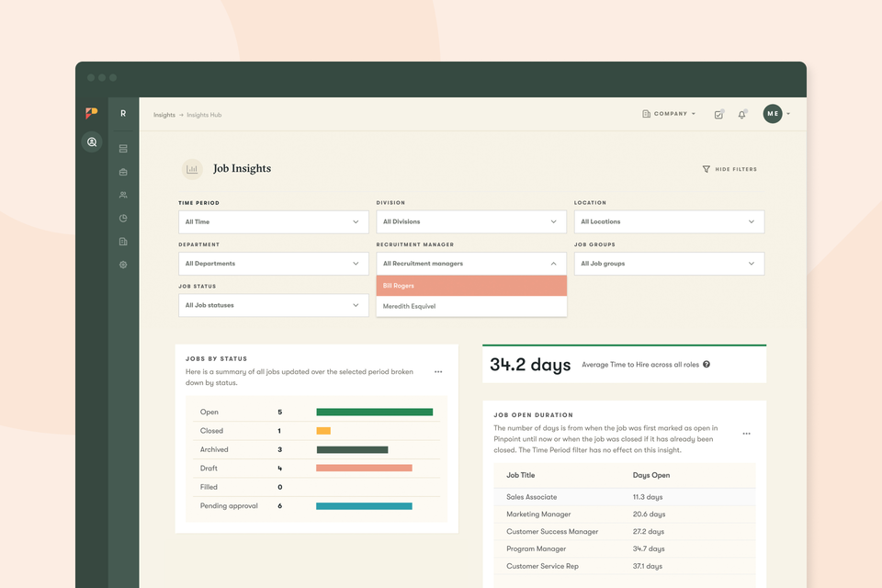Open Insights via the pie chart icon
882x588 pixels.
tap(122, 218)
